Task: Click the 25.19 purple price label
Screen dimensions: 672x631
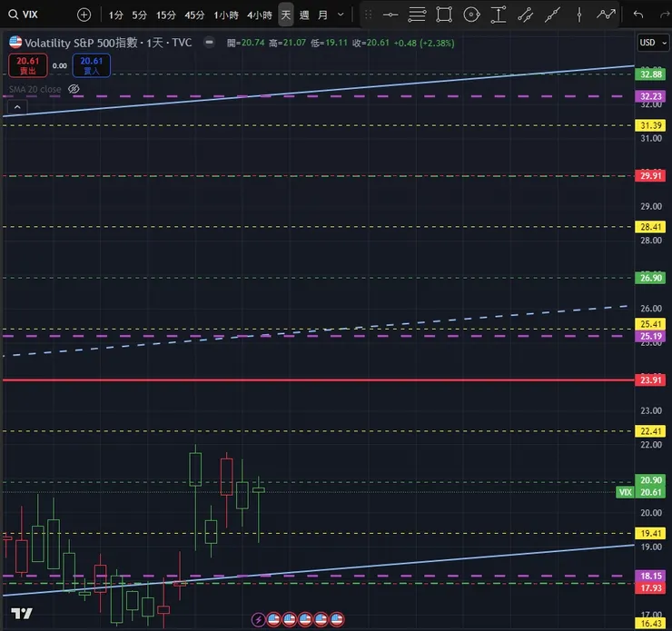Action: [x=650, y=336]
